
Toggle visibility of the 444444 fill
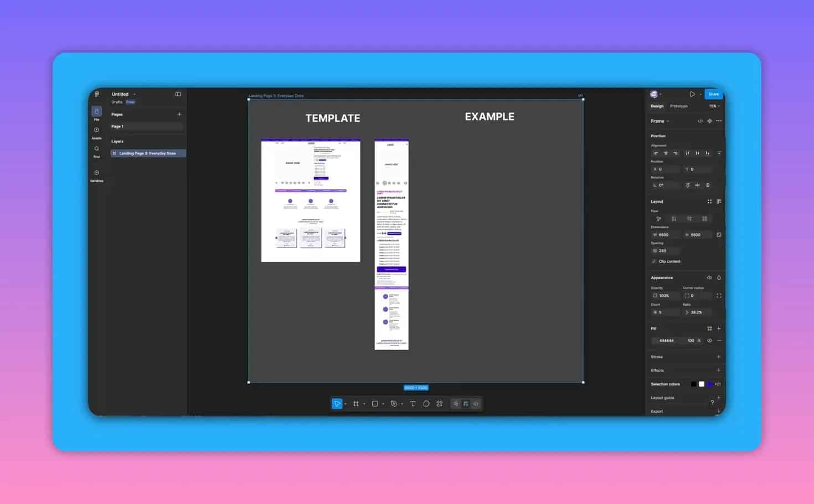point(709,341)
